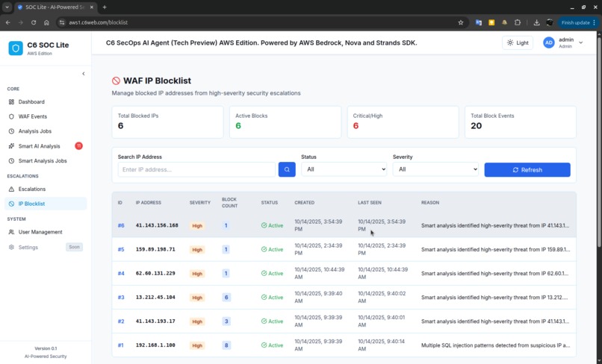Viewport: 602px width, 364px height.
Task: Click the Critical/High stat card
Action: tap(403, 122)
